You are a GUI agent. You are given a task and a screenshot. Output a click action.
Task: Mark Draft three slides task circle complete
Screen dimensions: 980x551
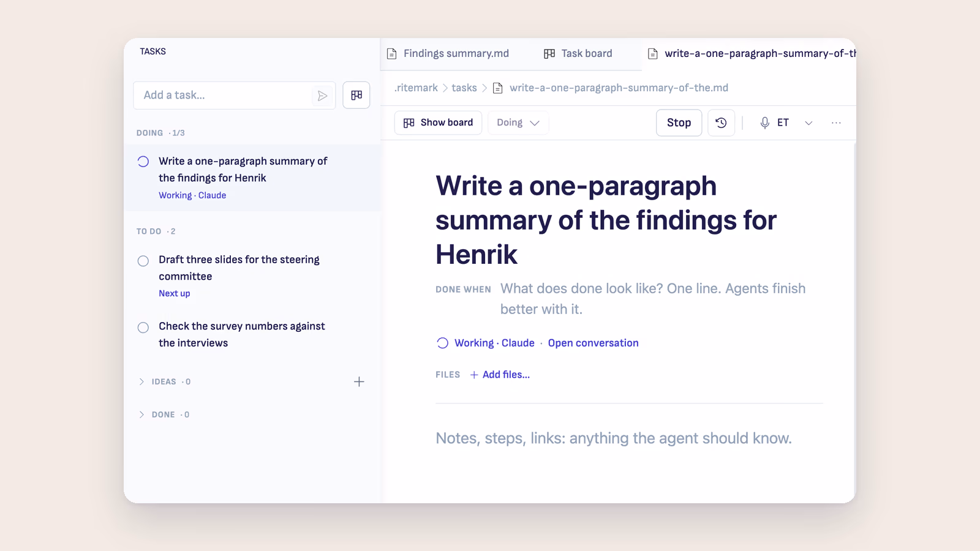pos(143,261)
